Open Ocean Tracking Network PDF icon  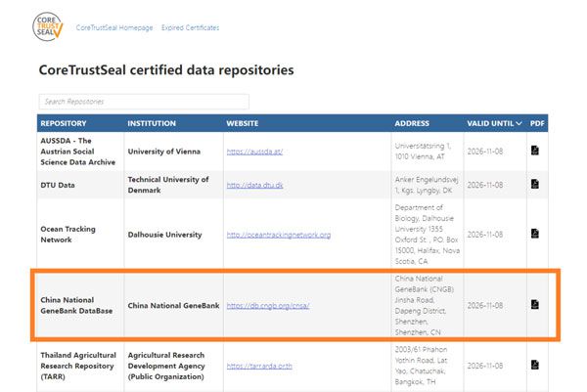[x=535, y=234]
